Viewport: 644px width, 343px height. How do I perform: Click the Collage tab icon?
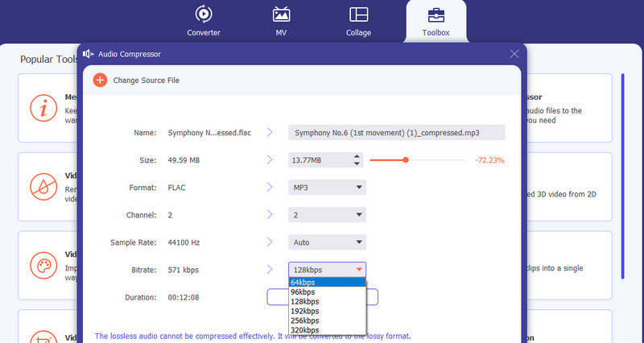pos(358,22)
